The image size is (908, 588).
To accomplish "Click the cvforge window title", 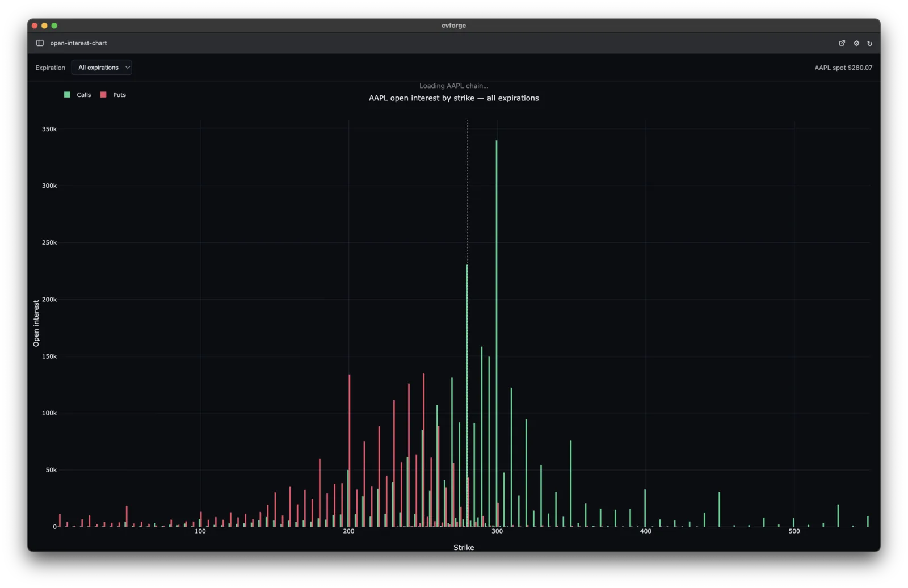I will tap(453, 26).
